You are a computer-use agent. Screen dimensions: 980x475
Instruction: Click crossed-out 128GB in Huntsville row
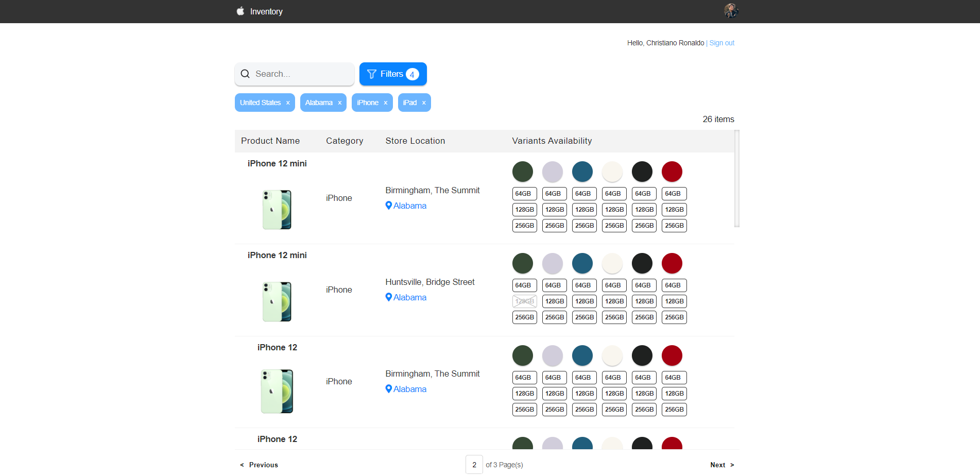[525, 301]
